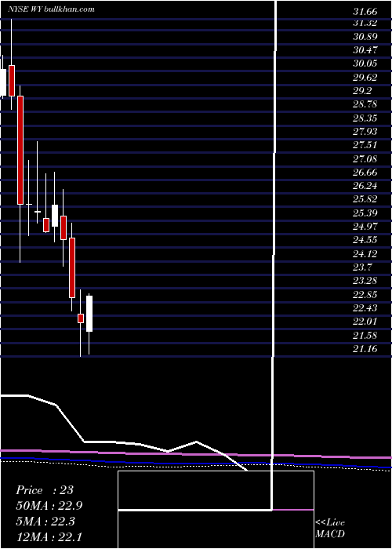This screenshot has width=392, height=549.
Task: Click the 29.2 price axis label
Action: (x=363, y=91)
